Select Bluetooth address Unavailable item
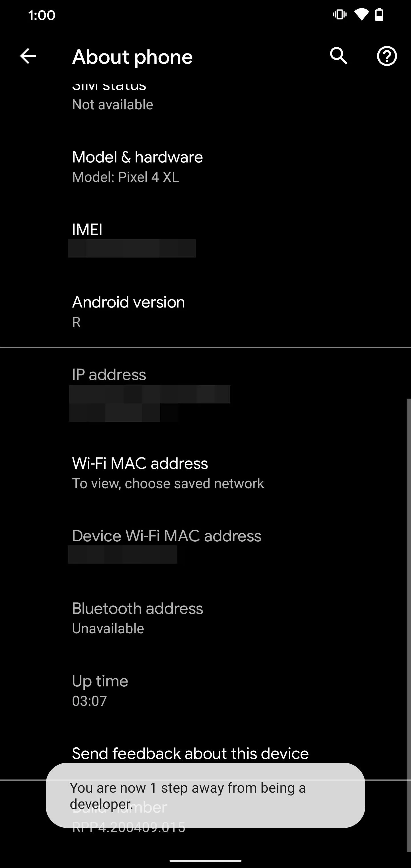411x868 pixels. tap(205, 618)
